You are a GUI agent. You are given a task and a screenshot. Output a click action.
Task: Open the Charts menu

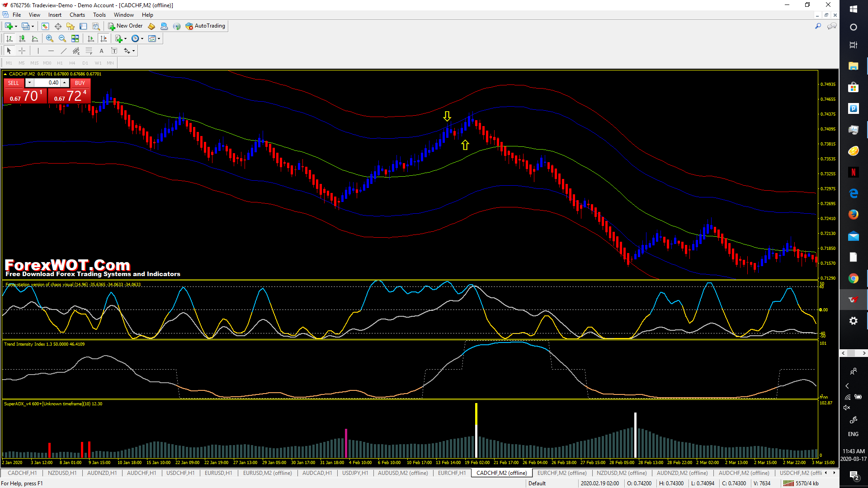(x=77, y=15)
